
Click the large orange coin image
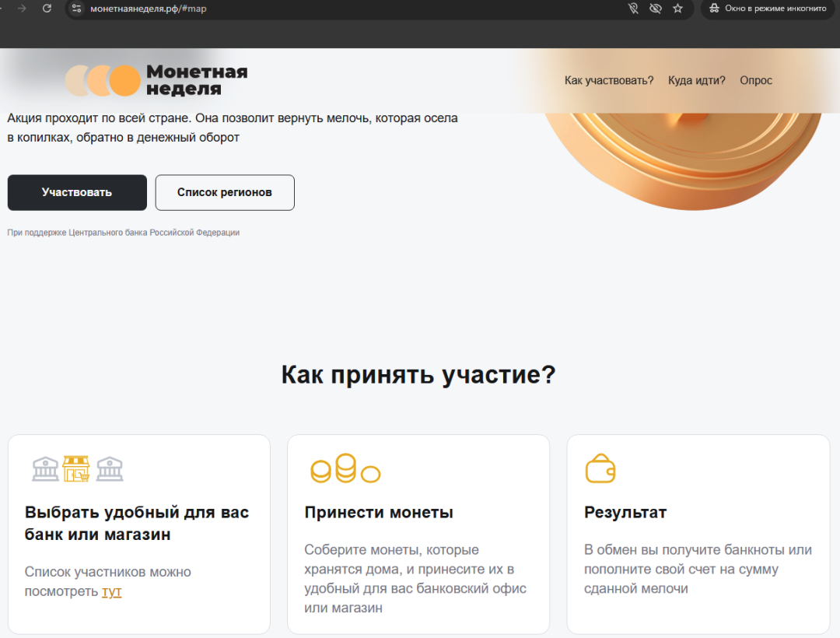tap(683, 161)
